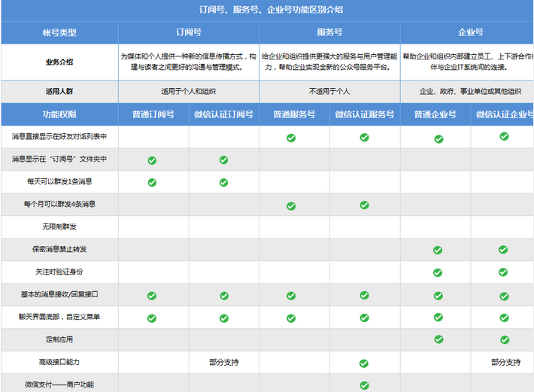Click the 普通企业号 checkmark in 基本的消息接收/回复接口 row

[x=438, y=296]
